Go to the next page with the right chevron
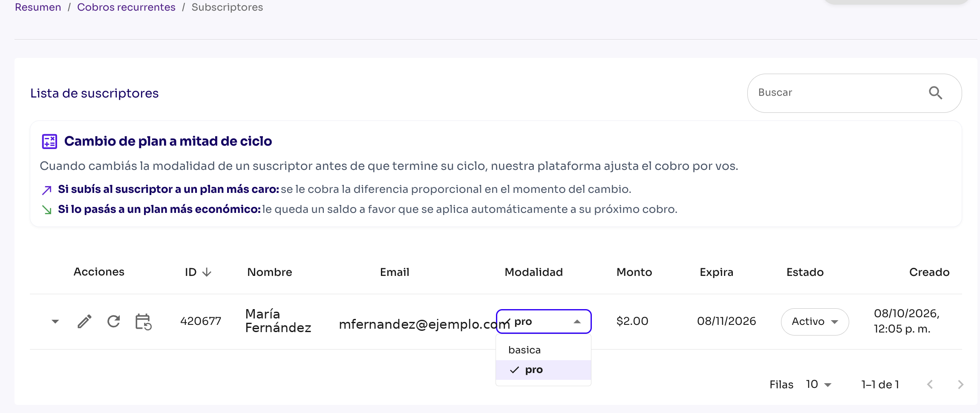This screenshot has height=413, width=980. point(960,384)
